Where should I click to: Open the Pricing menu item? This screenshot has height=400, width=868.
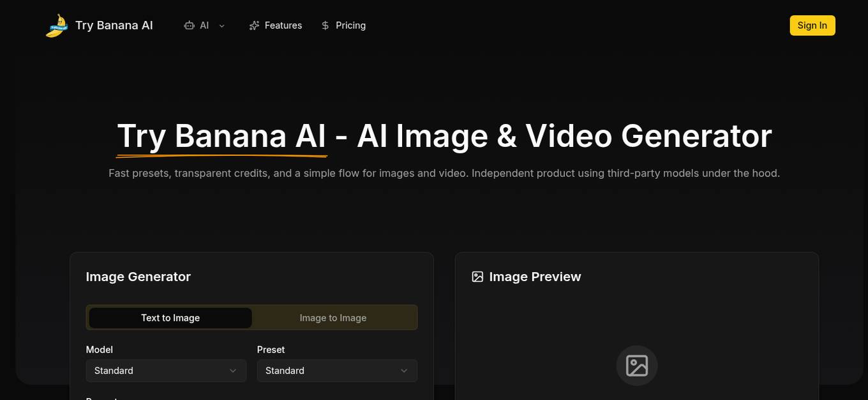(x=350, y=26)
